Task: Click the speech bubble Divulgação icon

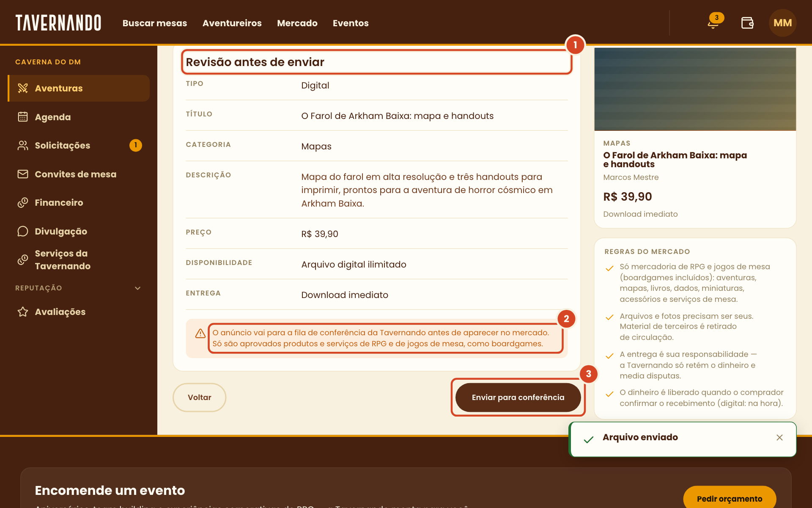Action: click(x=23, y=231)
